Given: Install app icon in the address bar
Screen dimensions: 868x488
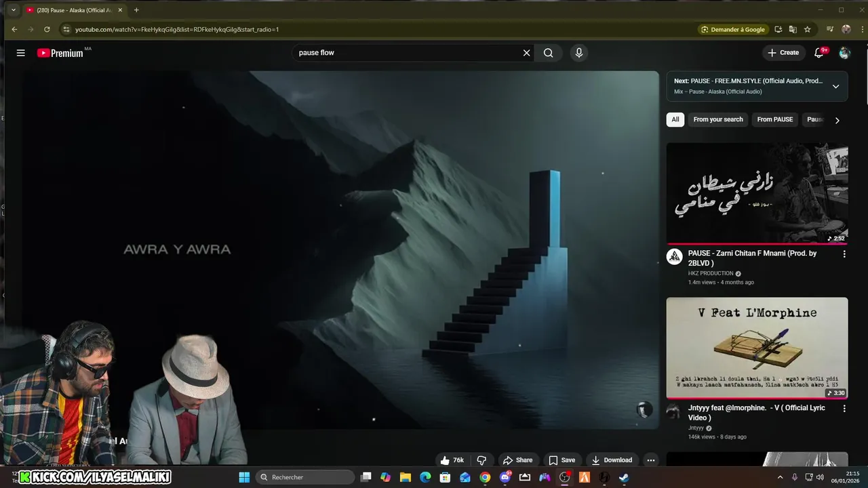Looking at the screenshot, I should coord(778,29).
